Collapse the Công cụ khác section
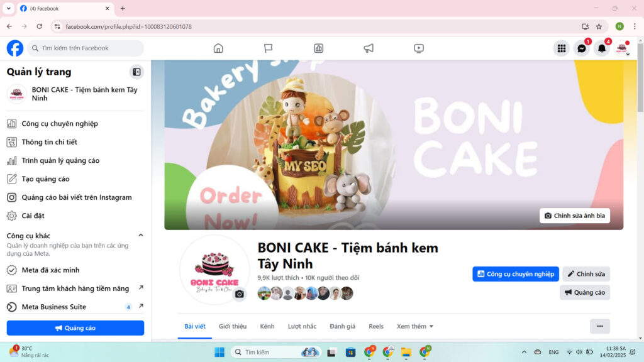The width and height of the screenshot is (644, 362). (141, 236)
